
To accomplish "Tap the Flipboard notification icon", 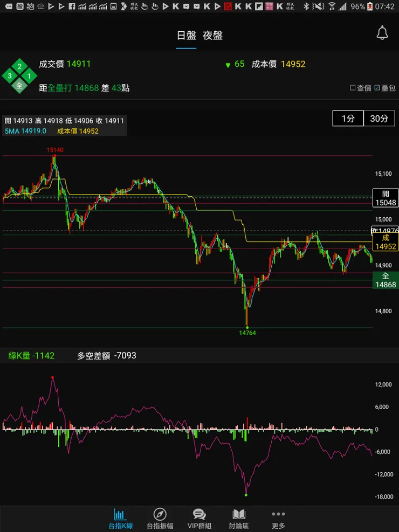I will (259, 6).
